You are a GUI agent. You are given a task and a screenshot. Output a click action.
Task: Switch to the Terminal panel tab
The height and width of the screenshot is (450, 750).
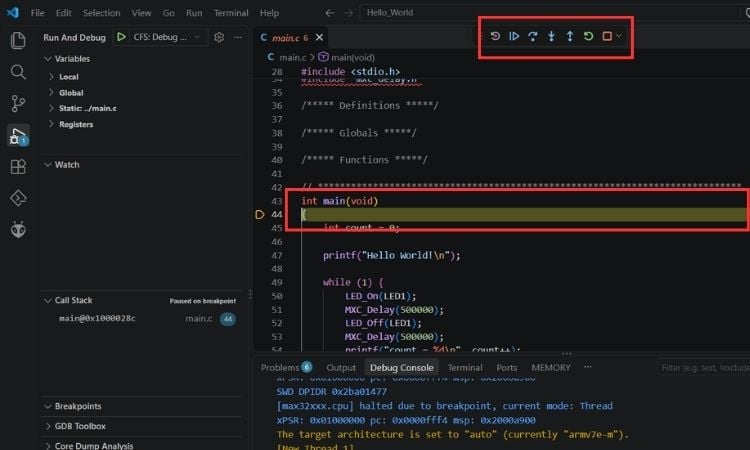pos(465,367)
